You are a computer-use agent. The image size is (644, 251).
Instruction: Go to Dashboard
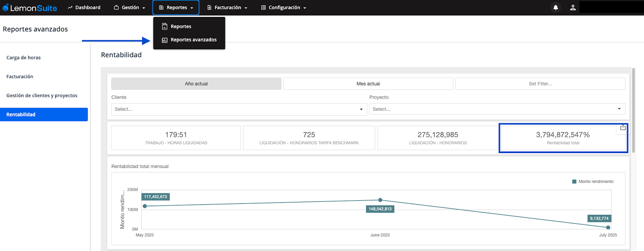click(84, 8)
